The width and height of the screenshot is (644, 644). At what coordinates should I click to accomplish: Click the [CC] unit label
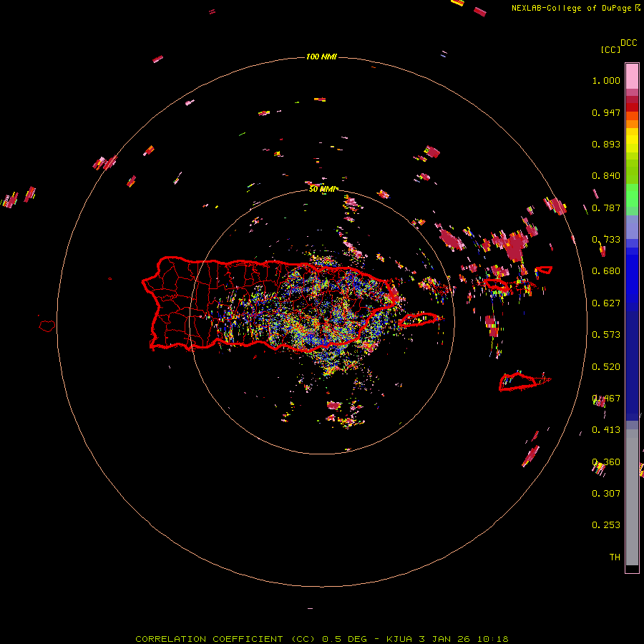click(611, 49)
